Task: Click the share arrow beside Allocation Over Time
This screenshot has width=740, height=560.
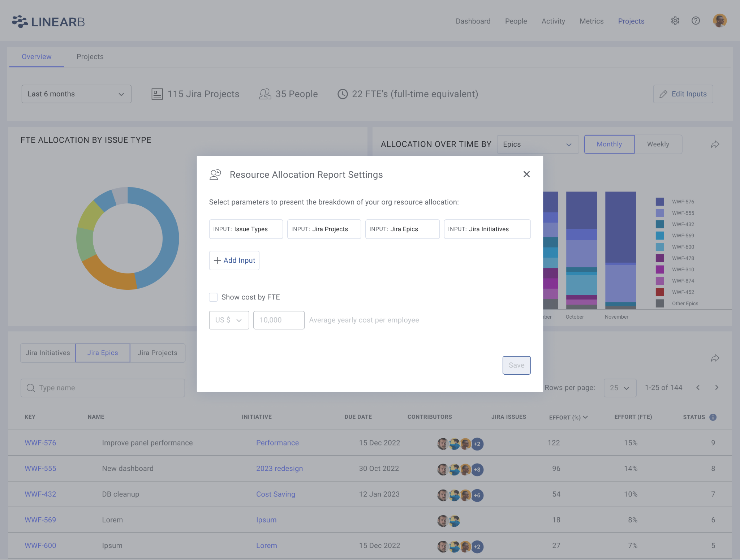Action: tap(715, 144)
